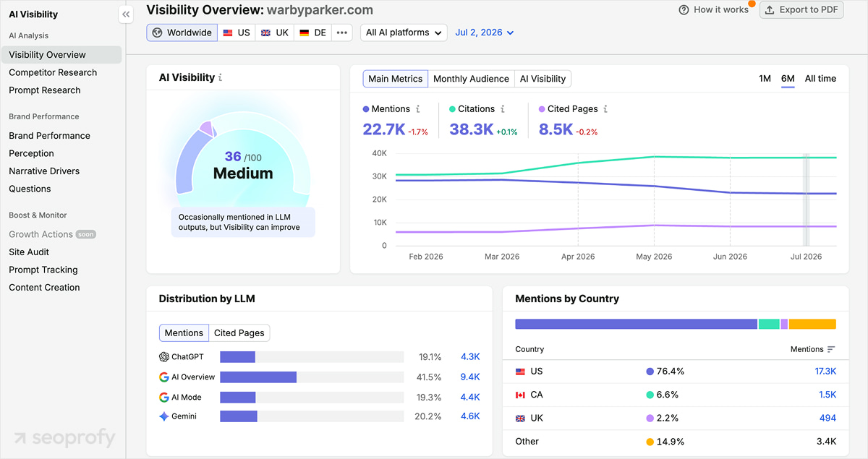Viewport: 868px width, 459px height.
Task: Click the 17.3K US mentions link
Action: pos(825,372)
